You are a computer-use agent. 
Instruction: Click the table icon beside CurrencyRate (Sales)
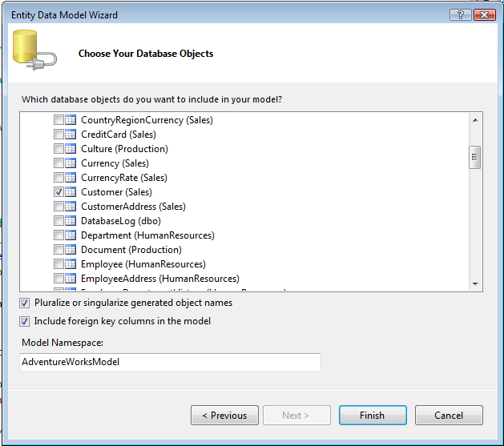point(71,178)
